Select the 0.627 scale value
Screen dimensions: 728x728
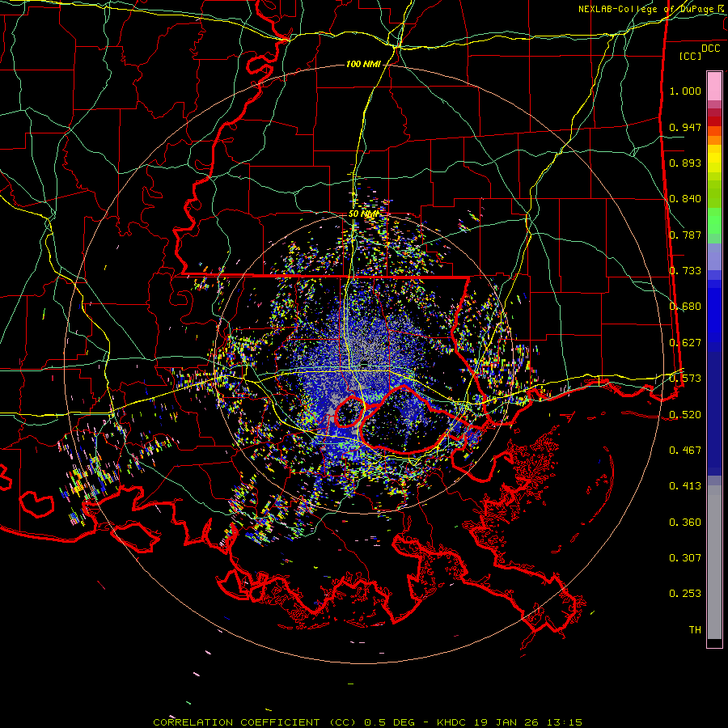tap(685, 343)
